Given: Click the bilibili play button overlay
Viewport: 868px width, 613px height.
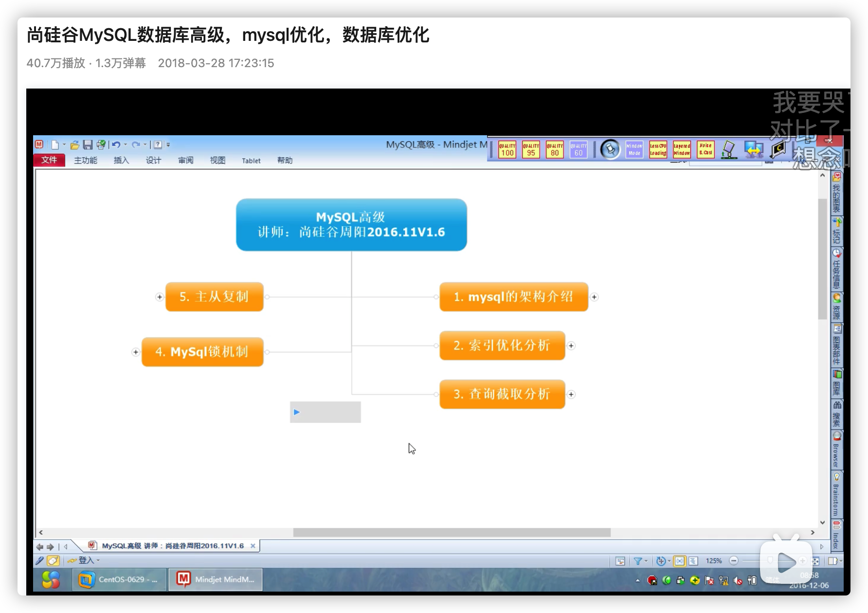Looking at the screenshot, I should tap(786, 562).
